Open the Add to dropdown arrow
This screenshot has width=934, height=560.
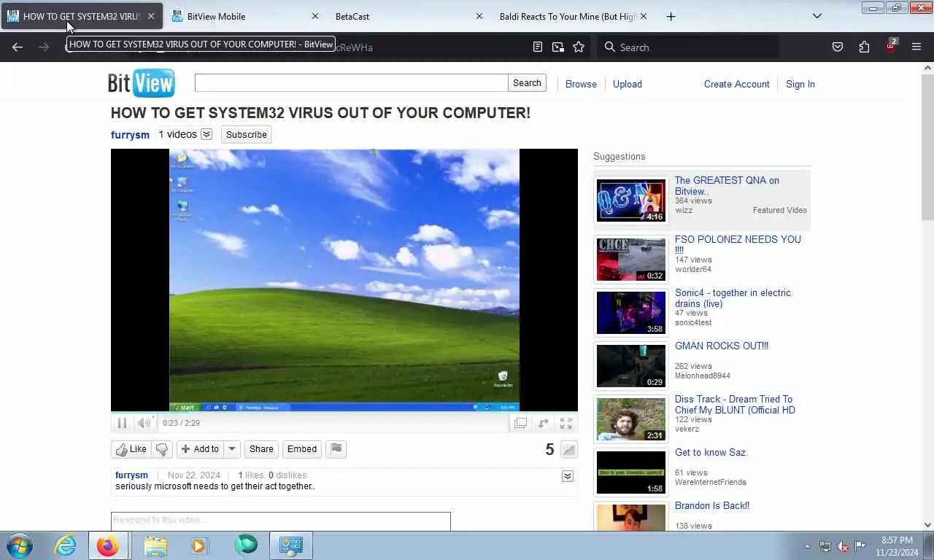tap(231, 449)
